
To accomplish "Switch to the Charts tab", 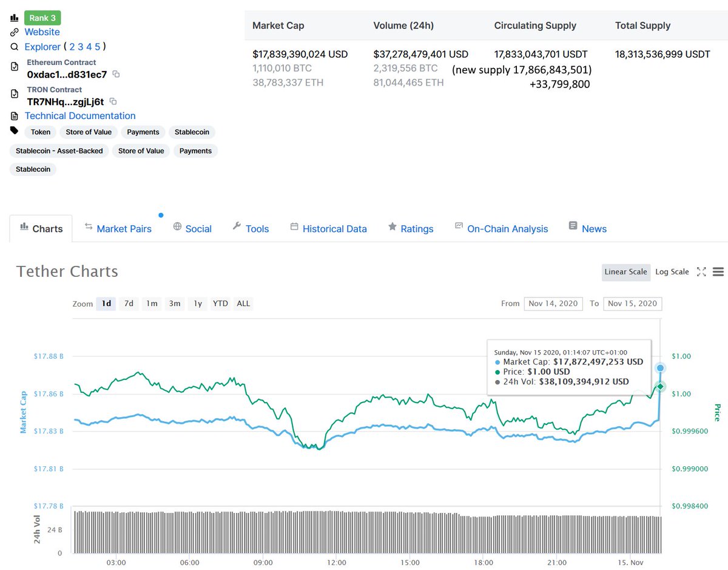I will pos(41,228).
